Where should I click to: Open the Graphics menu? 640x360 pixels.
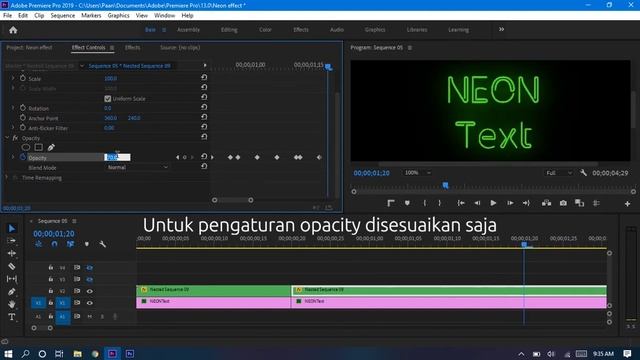click(x=118, y=16)
